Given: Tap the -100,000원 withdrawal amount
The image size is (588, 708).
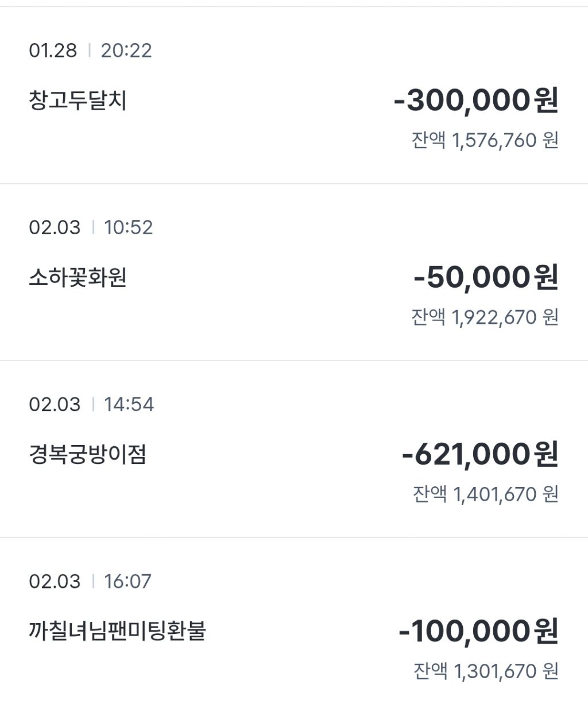Looking at the screenshot, I should pyautogui.click(x=478, y=632).
